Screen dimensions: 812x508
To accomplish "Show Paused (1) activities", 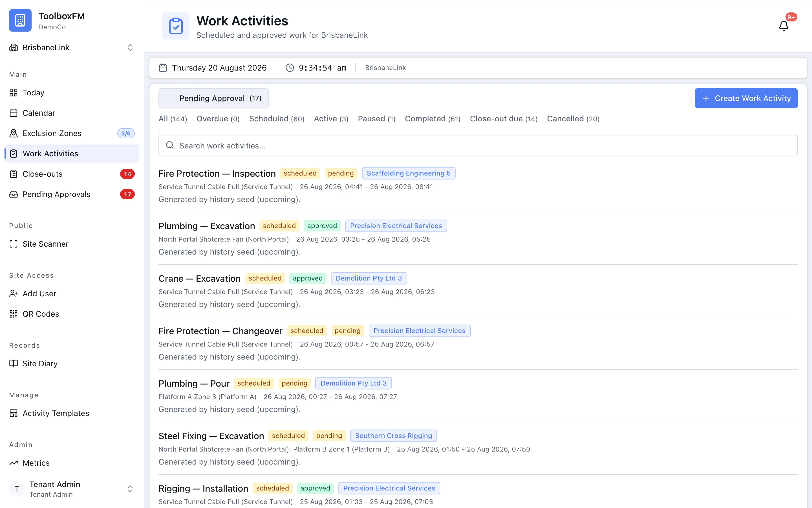I will pyautogui.click(x=377, y=119).
